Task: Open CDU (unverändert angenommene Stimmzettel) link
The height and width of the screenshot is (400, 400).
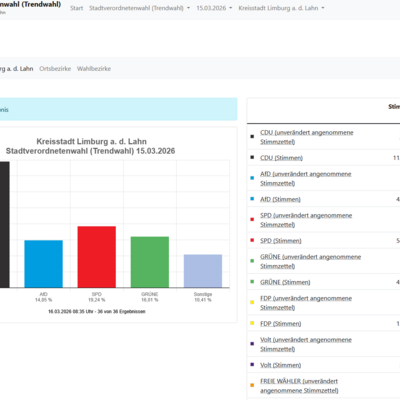Action: 307,137
